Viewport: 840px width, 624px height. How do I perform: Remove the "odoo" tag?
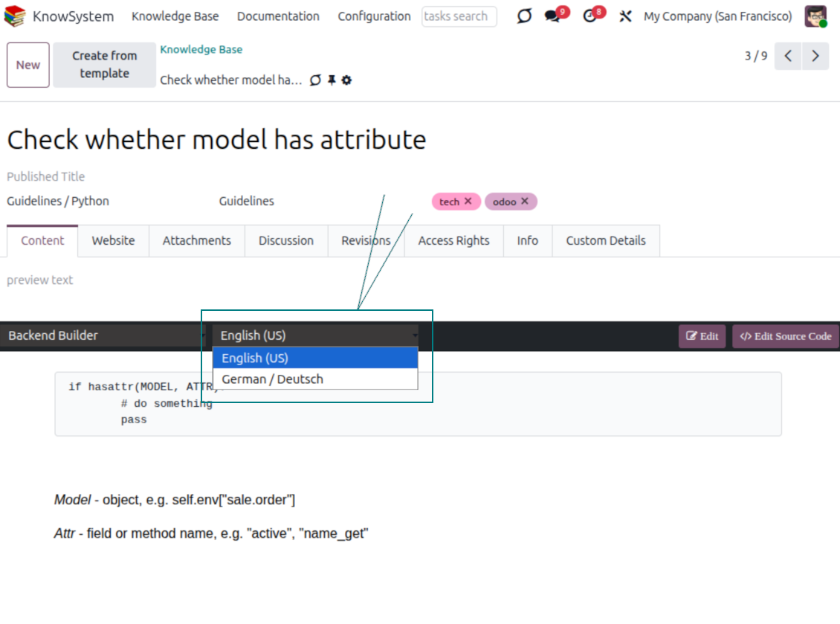(x=525, y=202)
